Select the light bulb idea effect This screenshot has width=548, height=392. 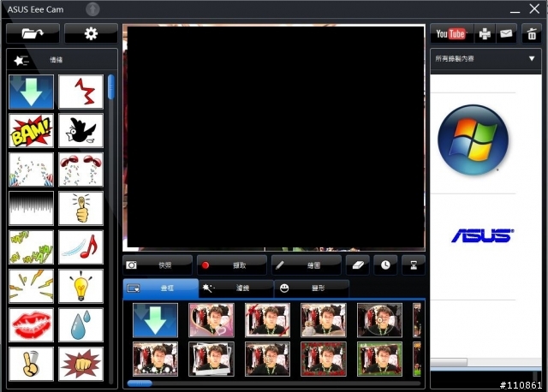pyautogui.click(x=80, y=286)
